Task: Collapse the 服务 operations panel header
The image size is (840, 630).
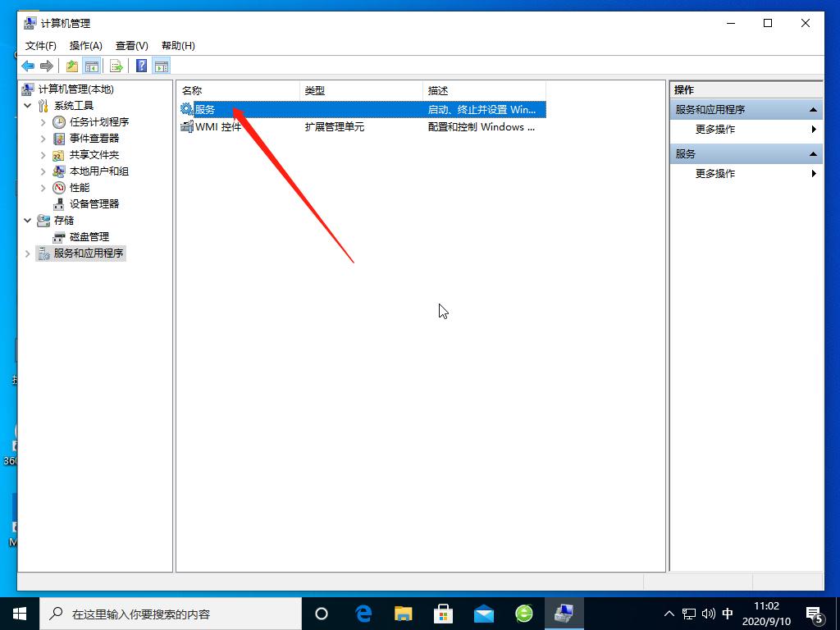Action: pos(813,153)
